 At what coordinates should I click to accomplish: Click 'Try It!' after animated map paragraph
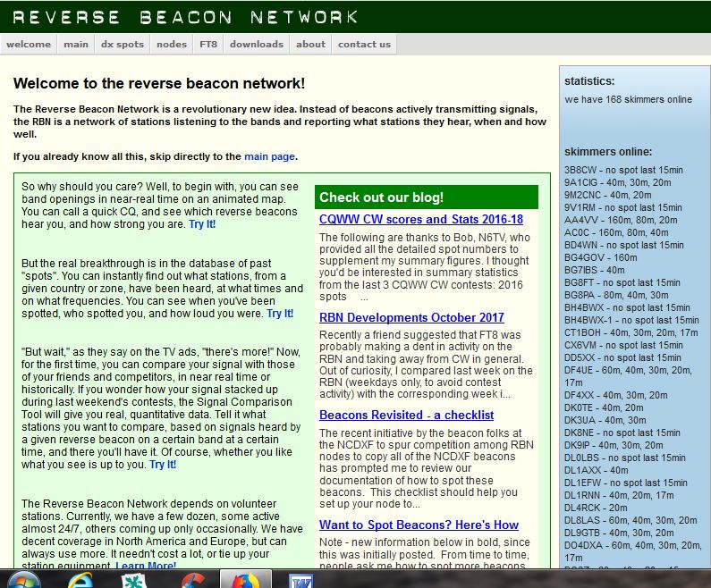(x=202, y=224)
